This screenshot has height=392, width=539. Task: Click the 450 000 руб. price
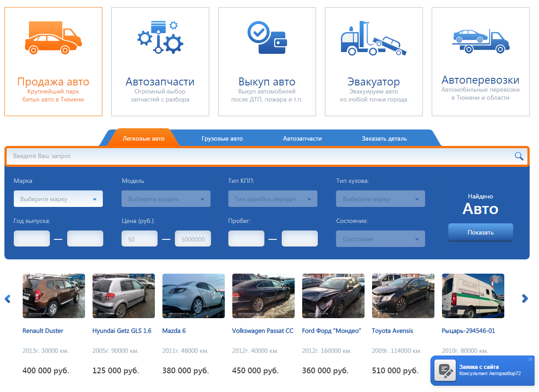(x=255, y=370)
